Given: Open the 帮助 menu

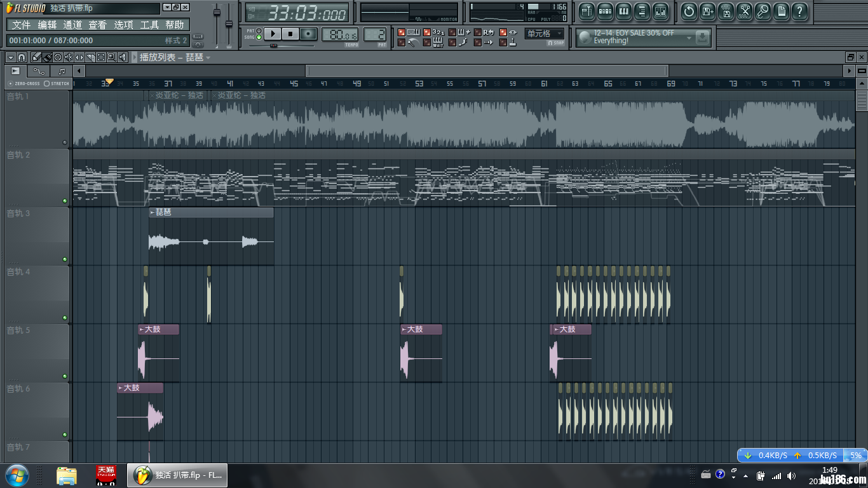Looking at the screenshot, I should pyautogui.click(x=175, y=25).
